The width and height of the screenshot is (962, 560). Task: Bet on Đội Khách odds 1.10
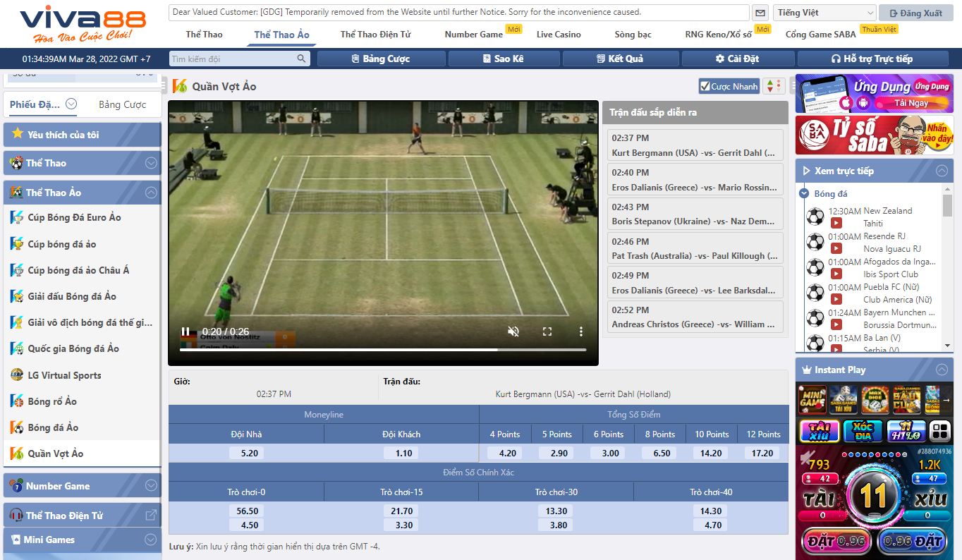point(401,453)
